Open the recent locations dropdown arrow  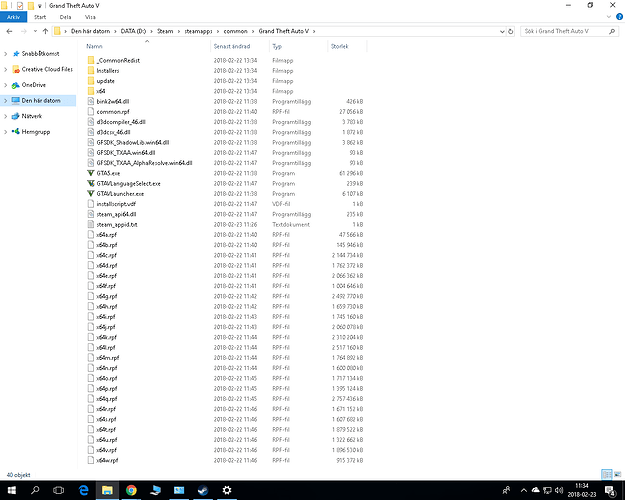[35, 31]
